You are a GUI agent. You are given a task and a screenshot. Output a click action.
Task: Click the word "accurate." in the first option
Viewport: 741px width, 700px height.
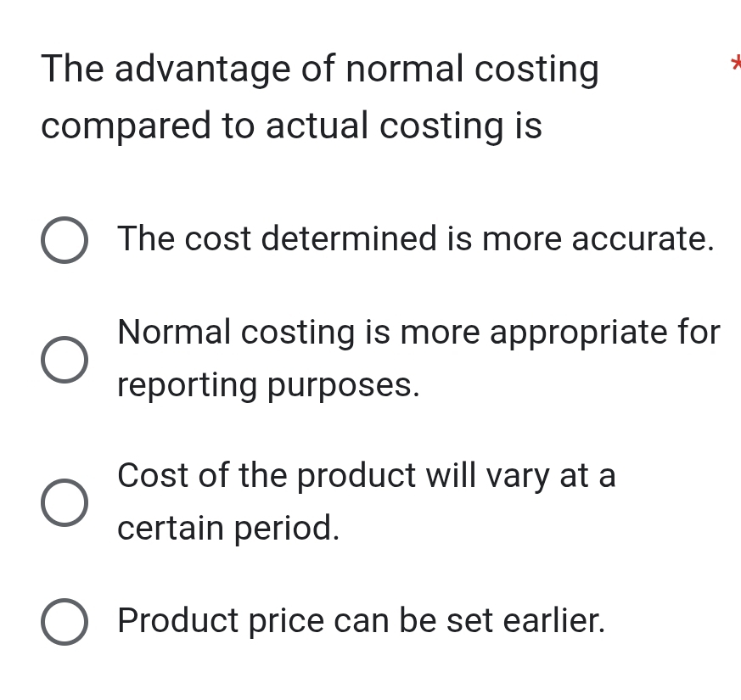(643, 239)
